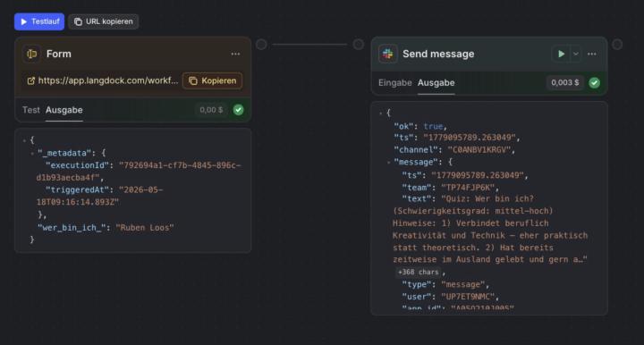The width and height of the screenshot is (644, 345).
Task: Click the "UP7ET9NMC" user value
Action: pyautogui.click(x=468, y=296)
